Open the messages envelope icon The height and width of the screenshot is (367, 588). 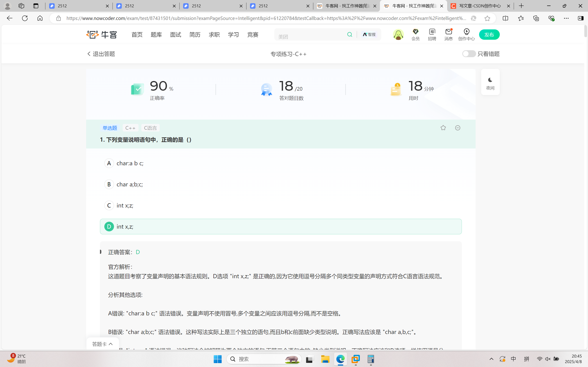click(448, 32)
